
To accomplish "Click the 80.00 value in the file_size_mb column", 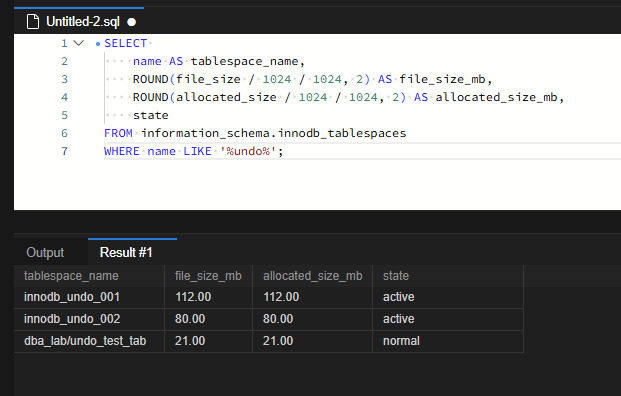I will 190,319.
